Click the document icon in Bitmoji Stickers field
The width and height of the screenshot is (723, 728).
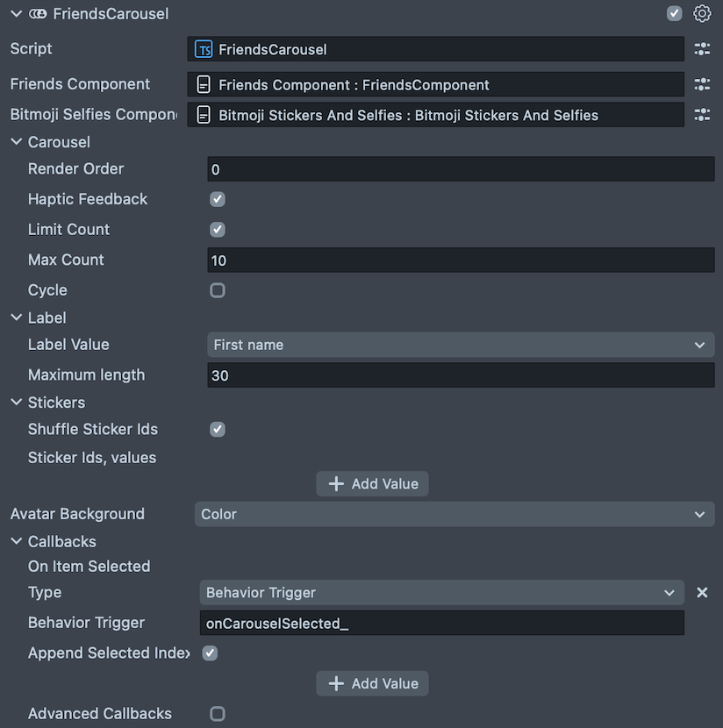tap(204, 115)
